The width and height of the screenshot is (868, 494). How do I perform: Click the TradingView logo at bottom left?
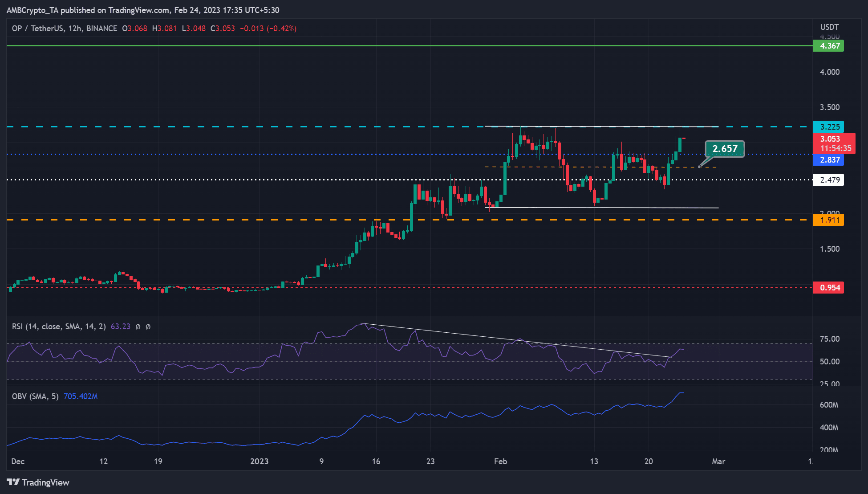pos(38,482)
